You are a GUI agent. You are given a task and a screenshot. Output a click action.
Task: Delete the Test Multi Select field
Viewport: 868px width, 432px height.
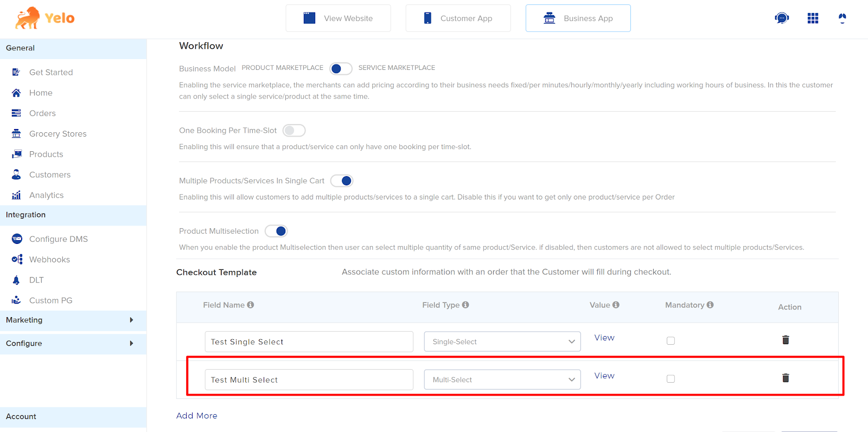pos(786,378)
